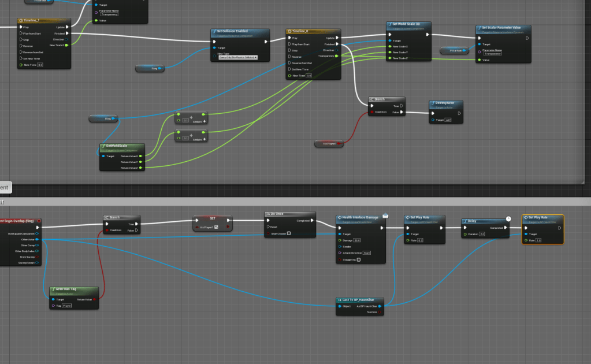Open the New Type dropdown on Set Collision Enabled
This screenshot has width=591, height=364.
[237, 57]
